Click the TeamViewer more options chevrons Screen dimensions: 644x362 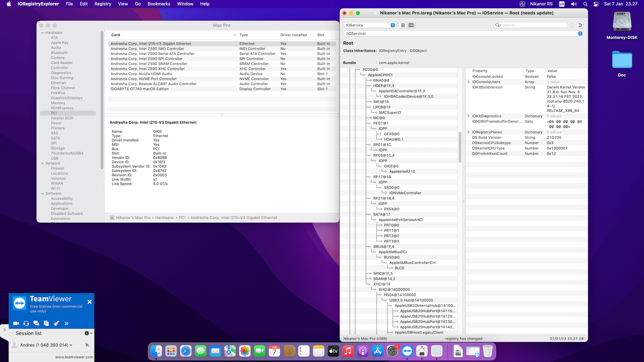[x=66, y=323]
